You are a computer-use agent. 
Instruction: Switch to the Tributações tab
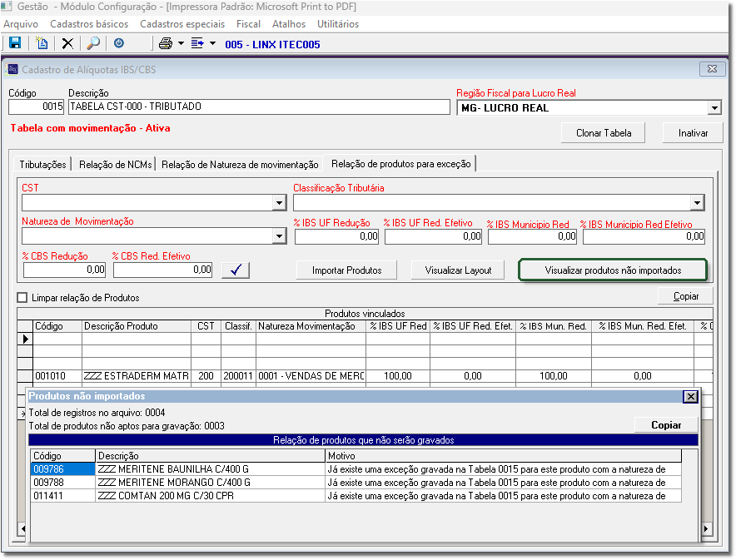click(43, 165)
